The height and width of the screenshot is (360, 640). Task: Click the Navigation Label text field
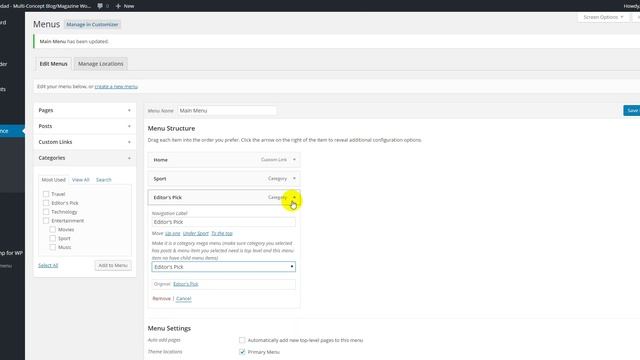coord(224,222)
